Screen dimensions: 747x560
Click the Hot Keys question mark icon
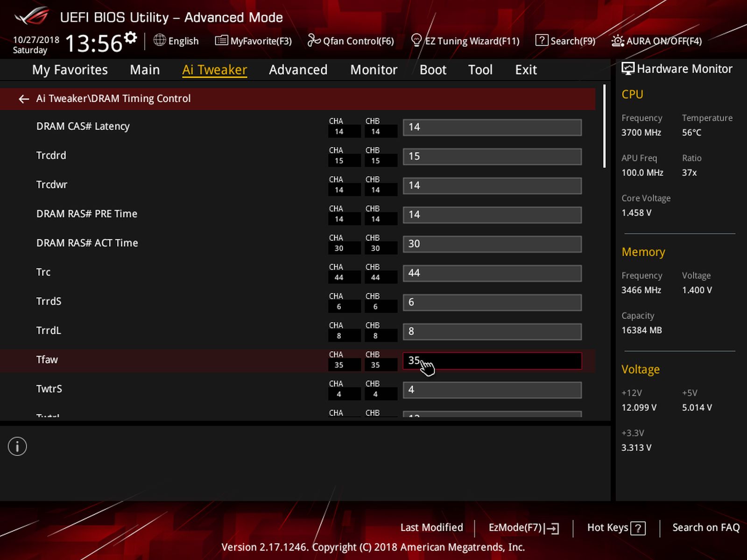638,528
